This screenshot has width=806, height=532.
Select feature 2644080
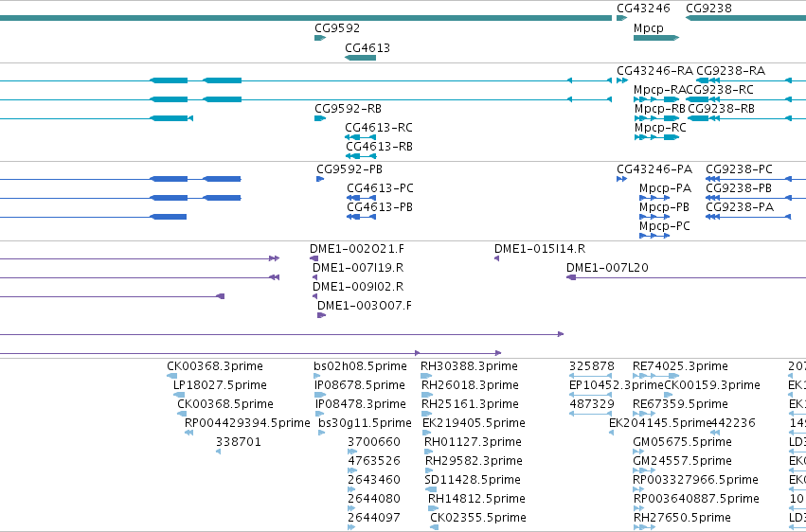pos(374,500)
